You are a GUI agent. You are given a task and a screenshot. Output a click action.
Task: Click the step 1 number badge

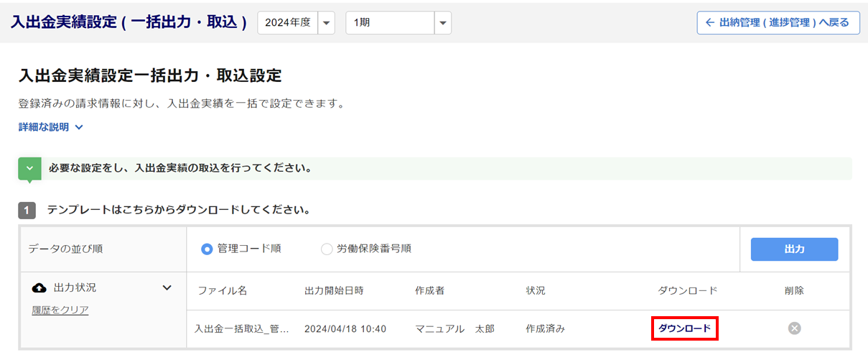pos(27,211)
